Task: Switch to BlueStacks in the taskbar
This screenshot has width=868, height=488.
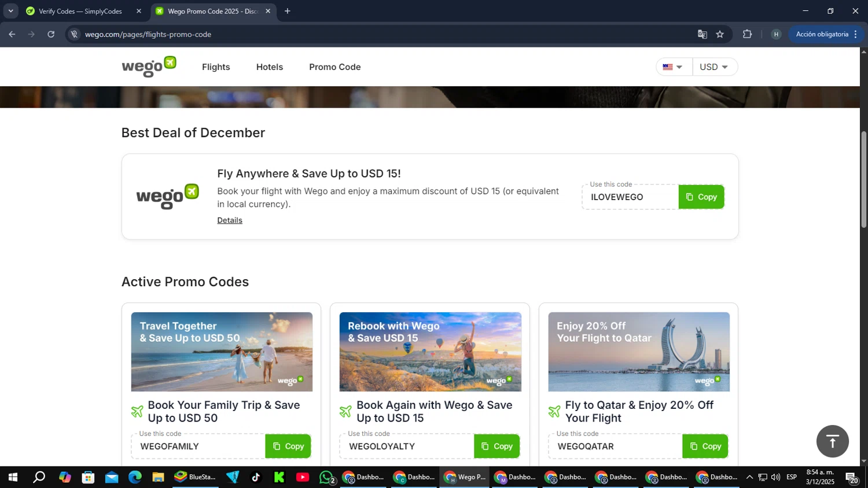Action: [x=195, y=477]
